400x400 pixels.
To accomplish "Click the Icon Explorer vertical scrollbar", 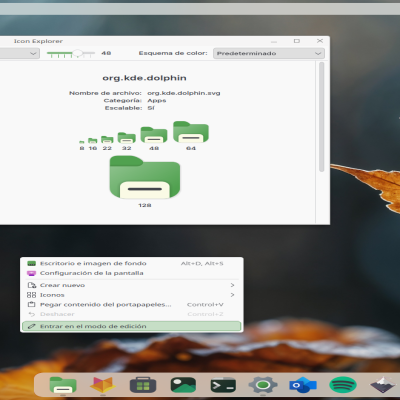I will pos(322,117).
